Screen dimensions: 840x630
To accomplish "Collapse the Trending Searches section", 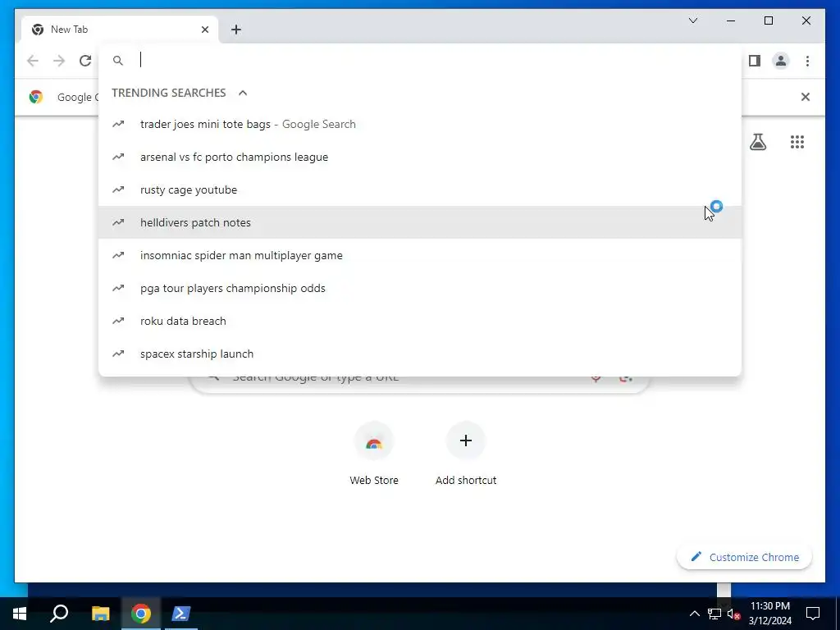I will [243, 93].
